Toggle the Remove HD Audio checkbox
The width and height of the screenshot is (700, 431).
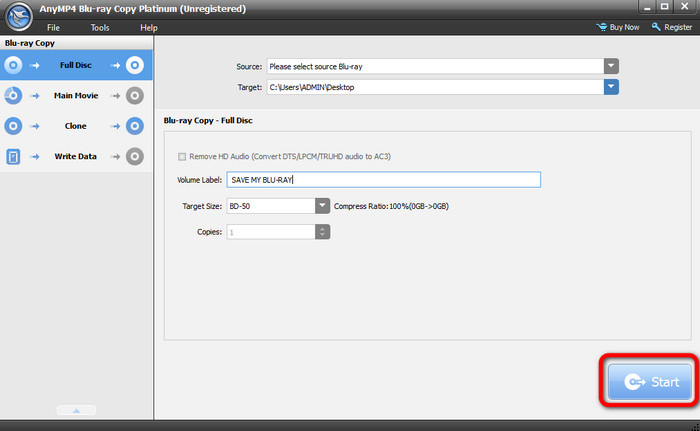182,156
